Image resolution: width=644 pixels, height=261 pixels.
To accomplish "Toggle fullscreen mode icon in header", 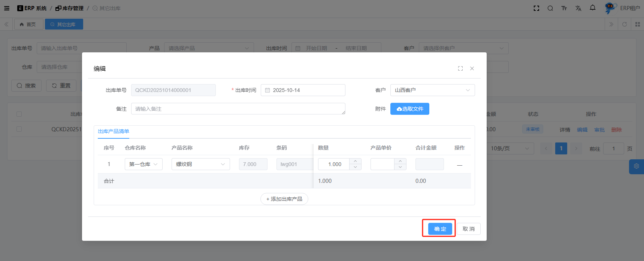I will tap(536, 8).
